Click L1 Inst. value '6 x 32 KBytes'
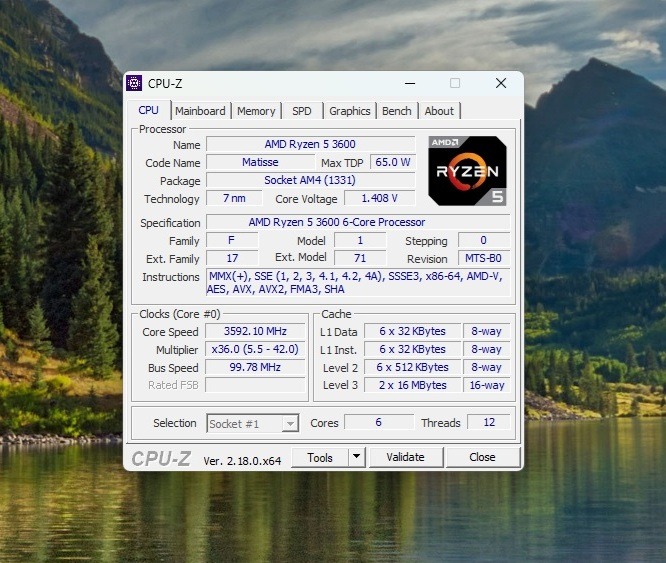666x563 pixels. (x=412, y=349)
